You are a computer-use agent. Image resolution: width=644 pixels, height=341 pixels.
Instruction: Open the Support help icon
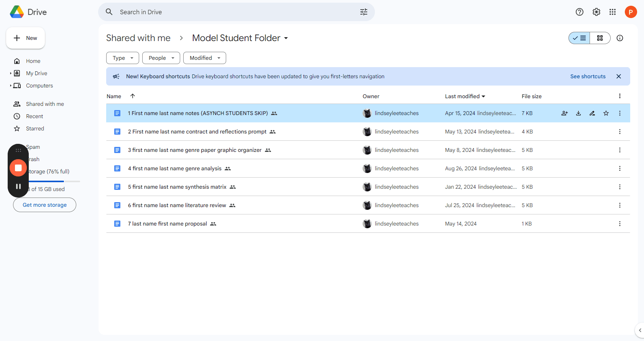click(x=580, y=12)
